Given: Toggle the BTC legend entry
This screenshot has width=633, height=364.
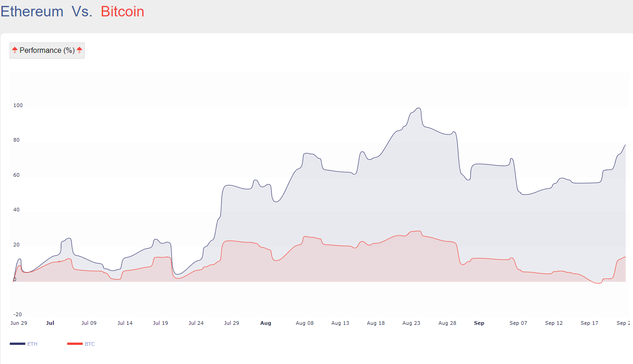Looking at the screenshot, I should [x=81, y=344].
